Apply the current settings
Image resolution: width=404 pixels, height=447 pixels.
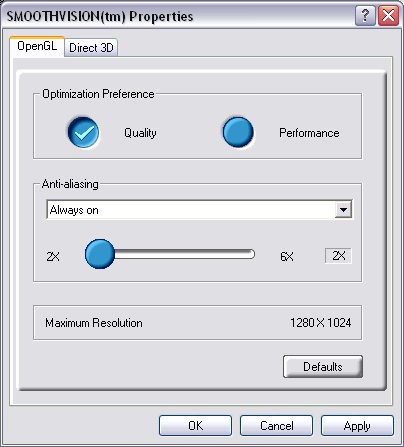point(357,426)
